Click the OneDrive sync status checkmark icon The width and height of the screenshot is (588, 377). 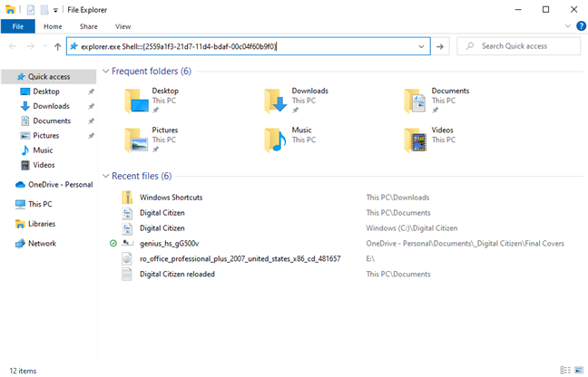point(113,244)
